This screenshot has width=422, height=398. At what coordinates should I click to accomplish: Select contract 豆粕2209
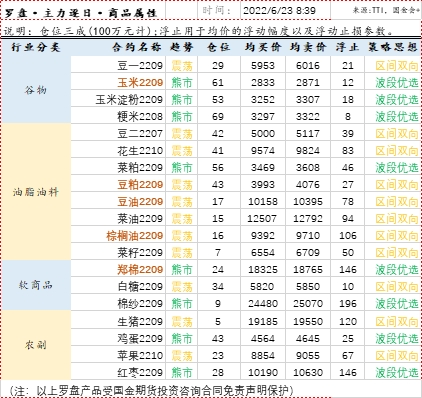click(x=140, y=185)
